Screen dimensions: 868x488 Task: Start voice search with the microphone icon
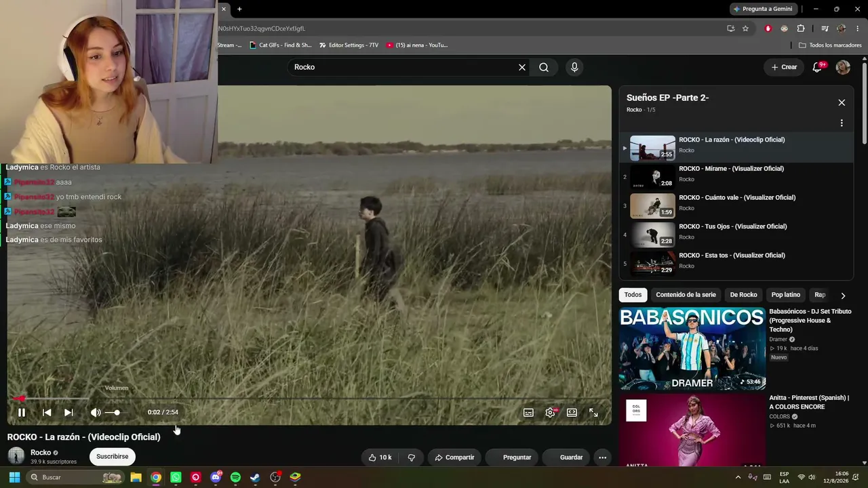coord(574,67)
